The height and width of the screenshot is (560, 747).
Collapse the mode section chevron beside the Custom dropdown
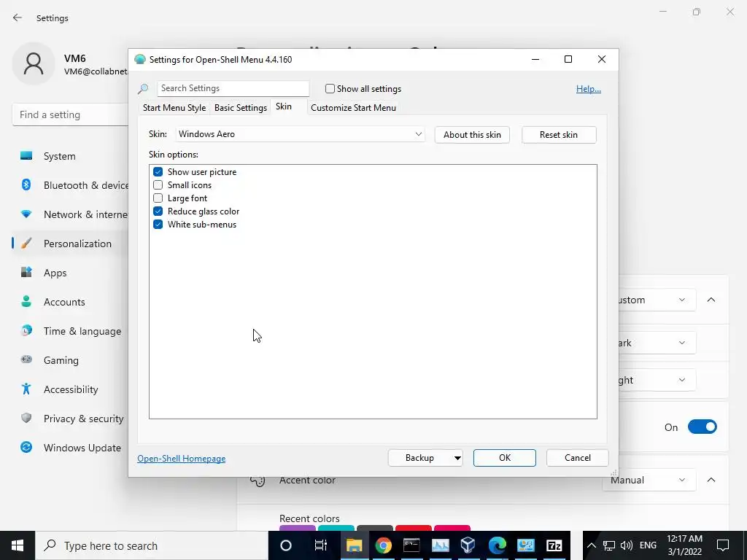coord(711,300)
